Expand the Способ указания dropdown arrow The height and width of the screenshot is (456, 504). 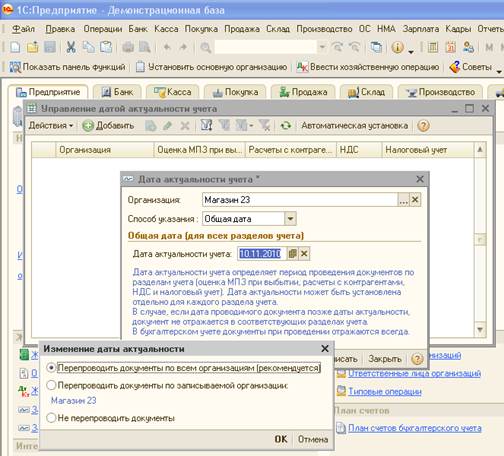point(290,219)
